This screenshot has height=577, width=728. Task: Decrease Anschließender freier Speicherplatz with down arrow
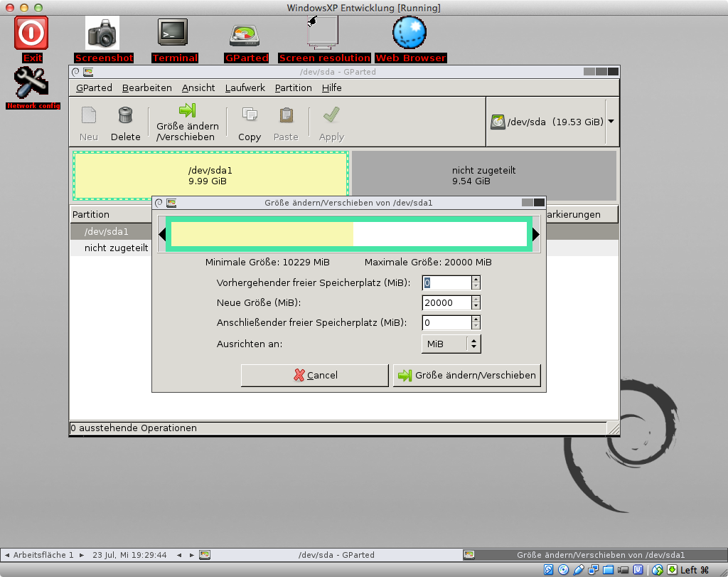pos(476,326)
